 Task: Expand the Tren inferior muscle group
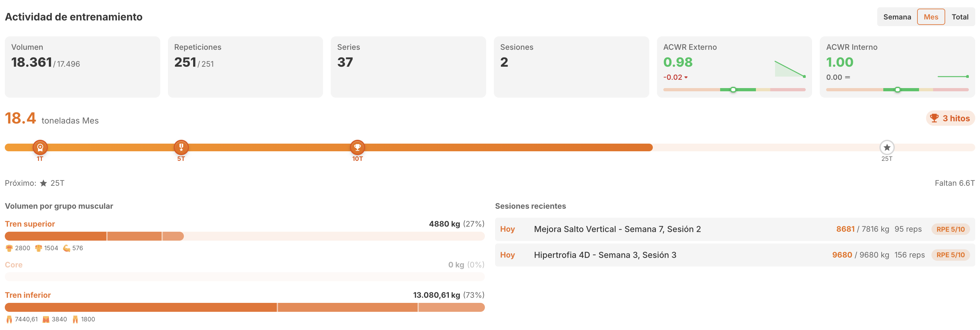pyautogui.click(x=28, y=295)
